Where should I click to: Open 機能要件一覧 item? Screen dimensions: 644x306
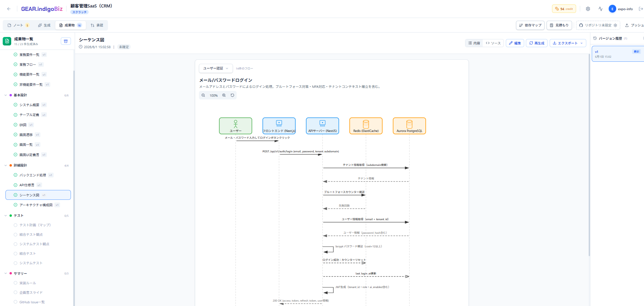tap(38, 75)
